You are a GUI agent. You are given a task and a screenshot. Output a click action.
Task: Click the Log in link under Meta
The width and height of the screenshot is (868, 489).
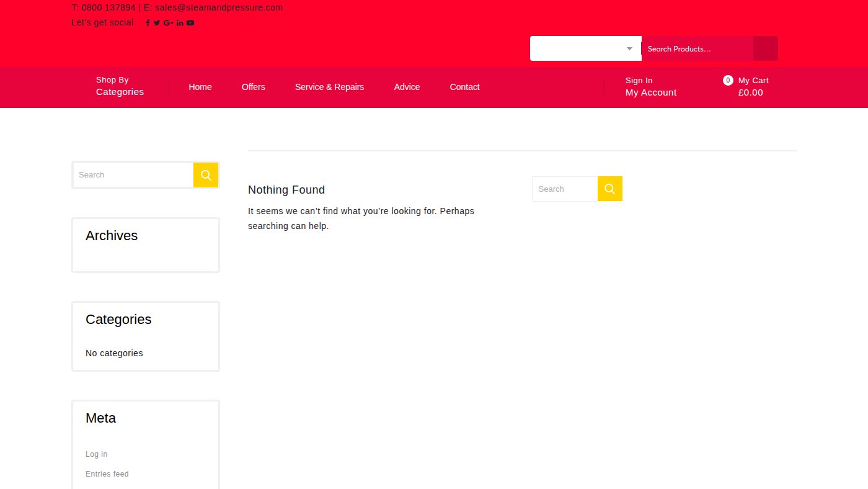pos(97,454)
